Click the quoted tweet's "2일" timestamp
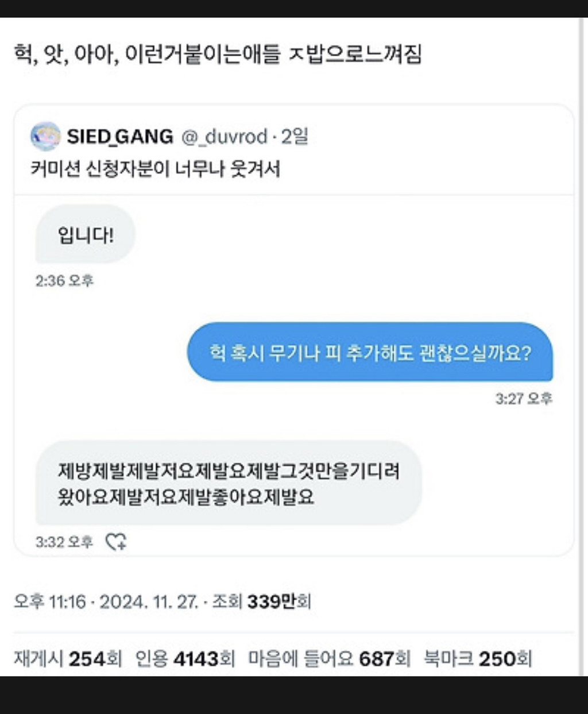This screenshot has height=714, width=588. (295, 137)
